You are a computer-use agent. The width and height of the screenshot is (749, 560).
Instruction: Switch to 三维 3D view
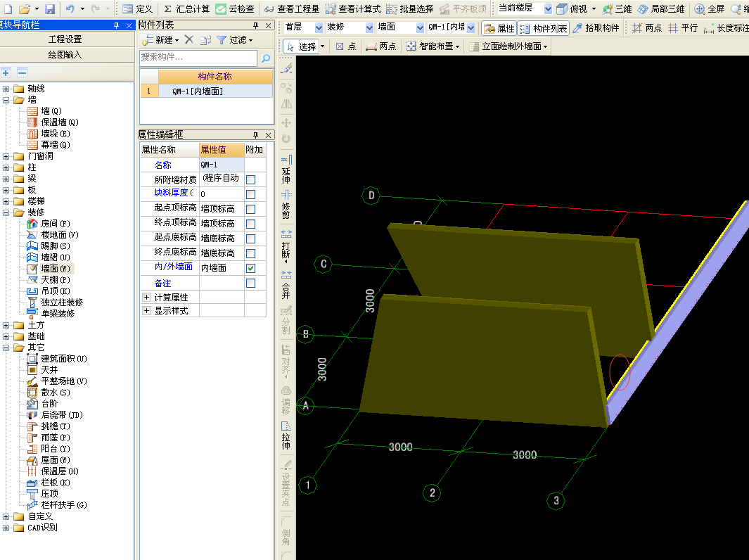click(617, 8)
